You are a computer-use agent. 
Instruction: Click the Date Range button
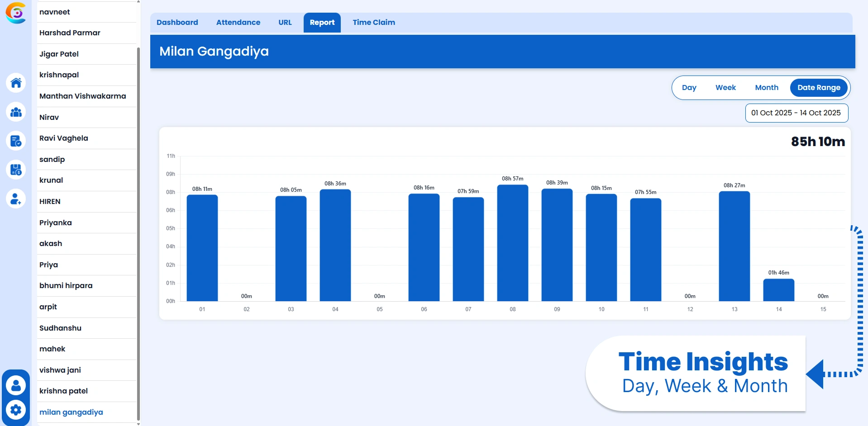pyautogui.click(x=819, y=87)
